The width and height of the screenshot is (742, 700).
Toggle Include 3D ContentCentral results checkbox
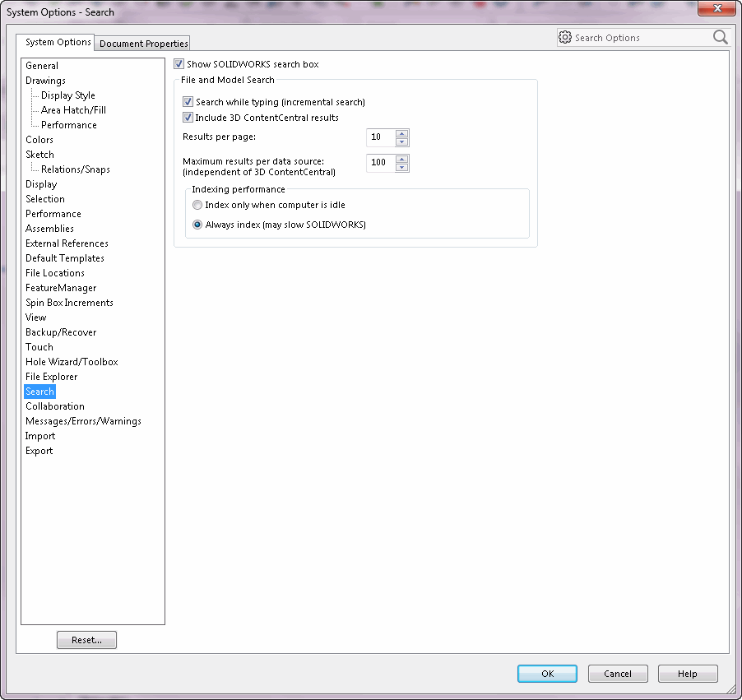pos(188,118)
